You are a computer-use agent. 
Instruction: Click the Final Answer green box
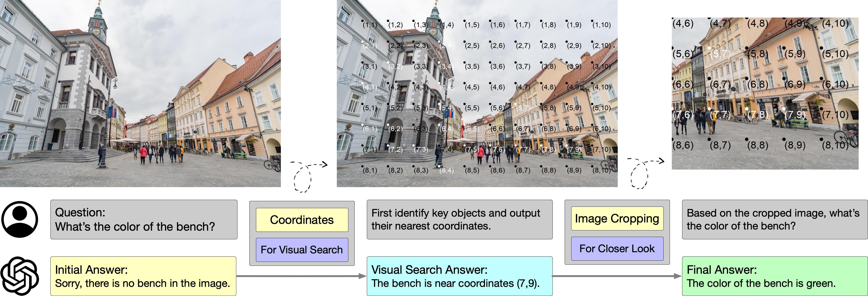[x=774, y=276]
